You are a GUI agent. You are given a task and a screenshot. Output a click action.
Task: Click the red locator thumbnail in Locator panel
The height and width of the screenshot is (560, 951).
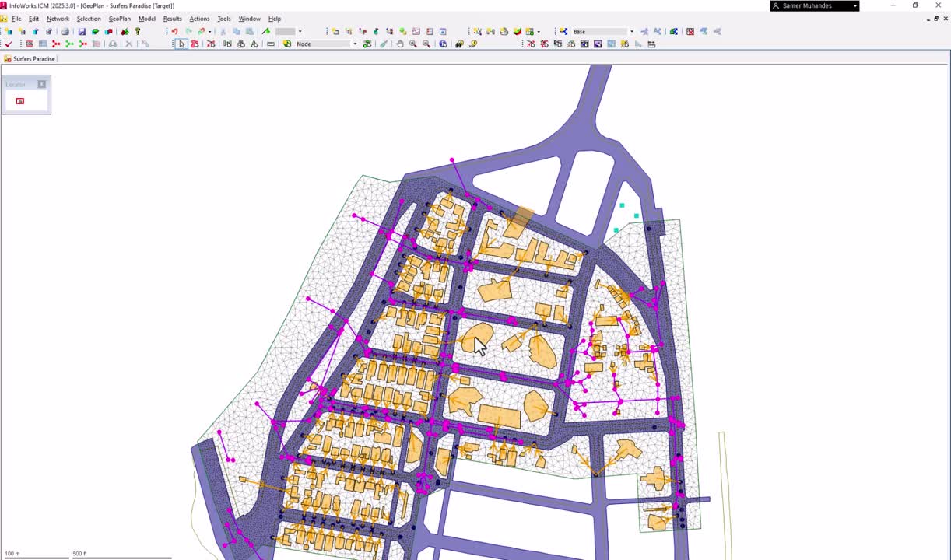(20, 101)
